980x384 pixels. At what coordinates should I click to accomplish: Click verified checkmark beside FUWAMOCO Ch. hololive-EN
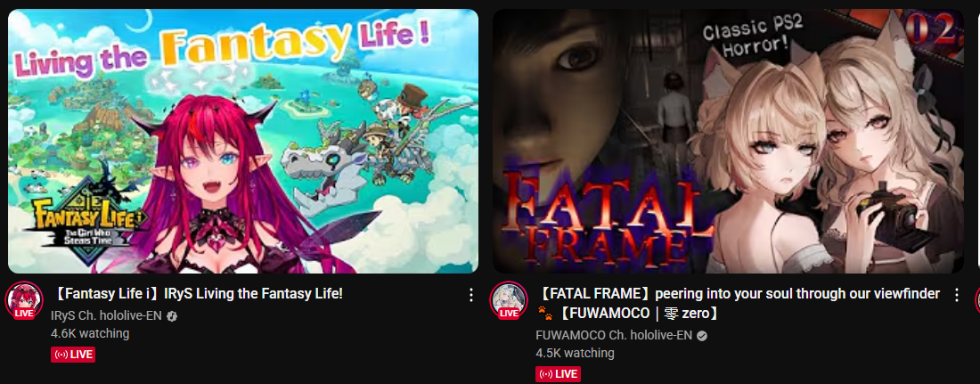click(x=702, y=335)
